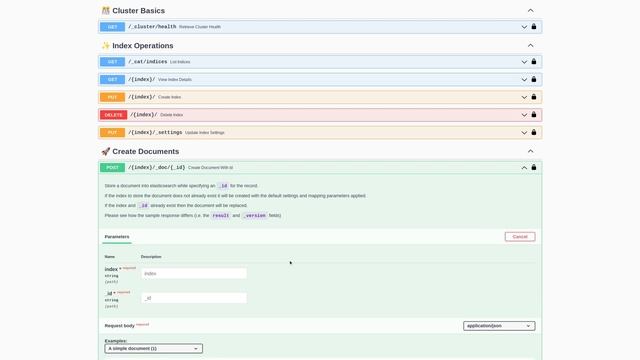Click the PUT button for /{index}/_settings
This screenshot has height=360, width=640.
[112, 133]
